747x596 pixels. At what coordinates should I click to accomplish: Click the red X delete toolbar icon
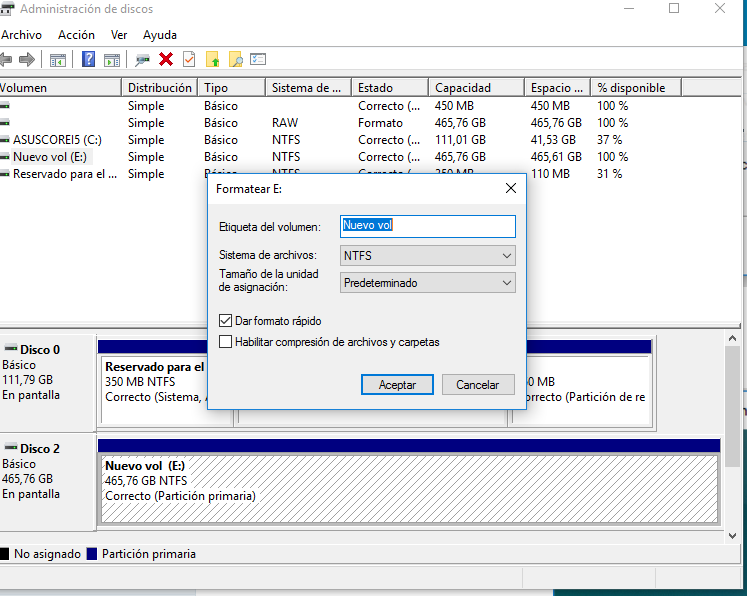(x=166, y=60)
